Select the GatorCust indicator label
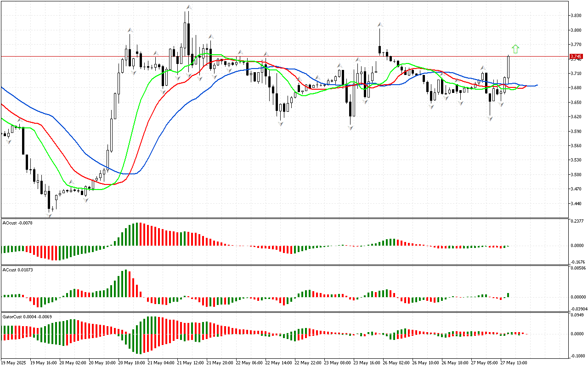 point(26,316)
